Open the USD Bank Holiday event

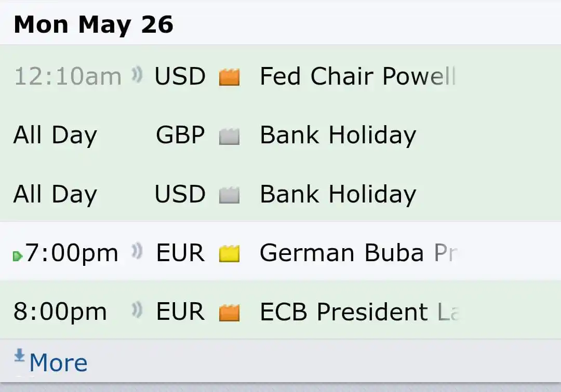[338, 194]
